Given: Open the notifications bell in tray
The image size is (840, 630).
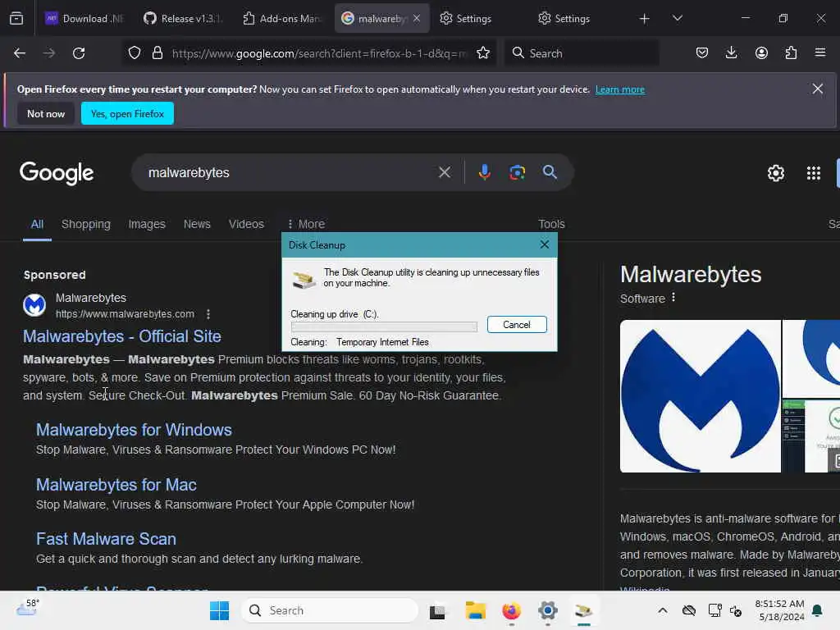Looking at the screenshot, I should (x=818, y=610).
